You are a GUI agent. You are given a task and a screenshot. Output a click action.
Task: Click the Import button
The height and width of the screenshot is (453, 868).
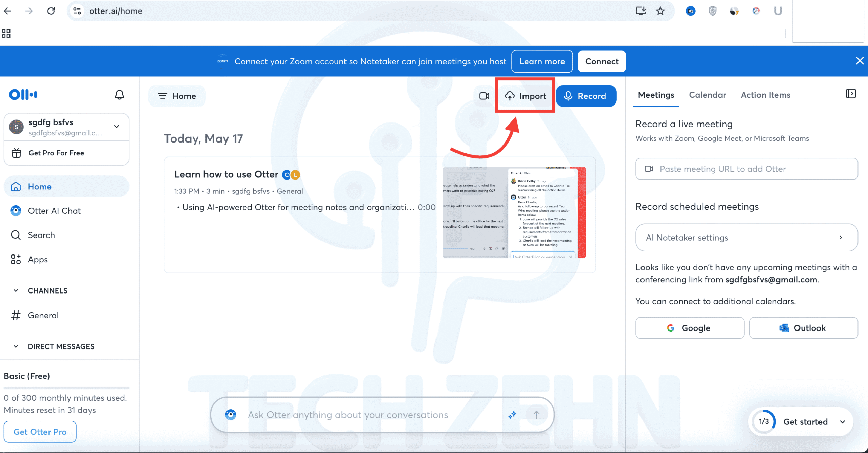[526, 96]
